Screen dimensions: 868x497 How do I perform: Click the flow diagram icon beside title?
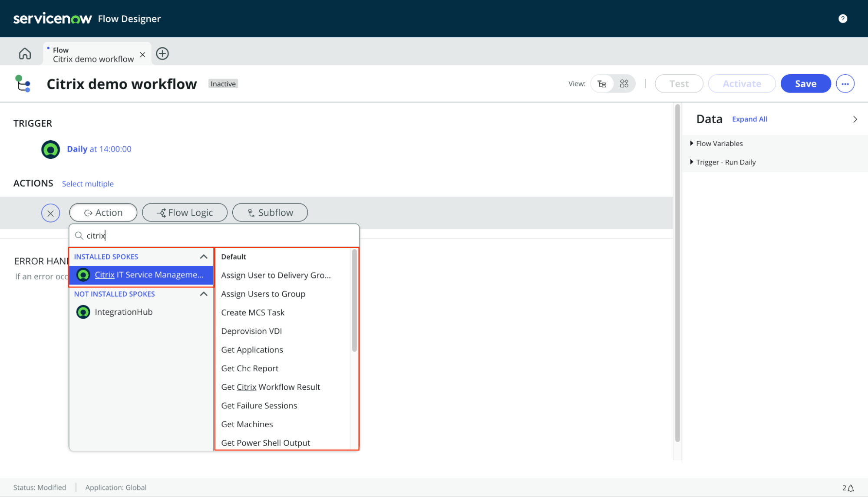(23, 83)
